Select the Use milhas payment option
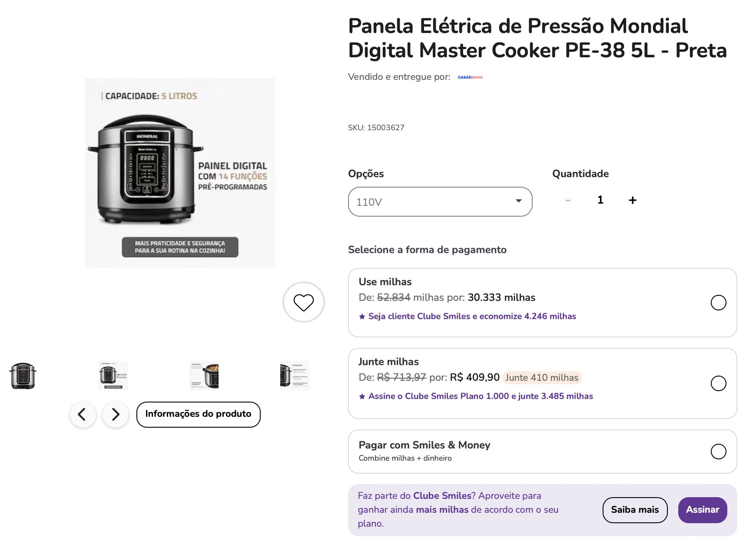The height and width of the screenshot is (541, 756). point(718,303)
